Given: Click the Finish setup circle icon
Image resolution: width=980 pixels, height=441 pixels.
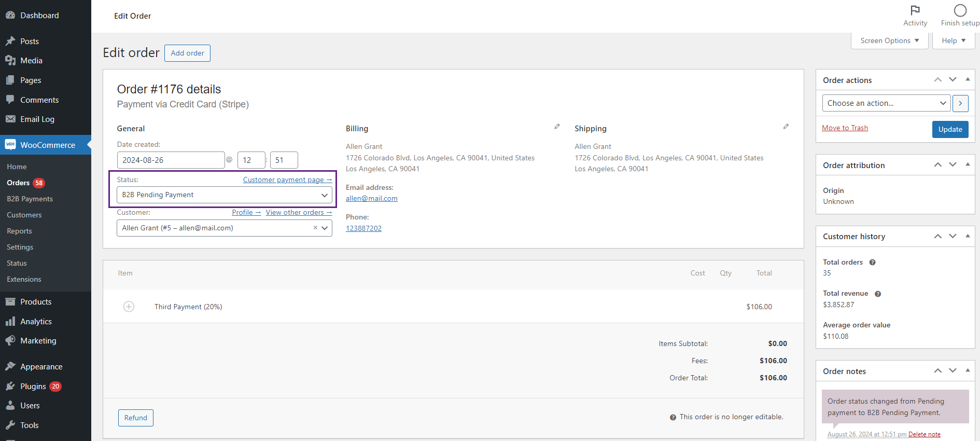Looking at the screenshot, I should tap(960, 10).
